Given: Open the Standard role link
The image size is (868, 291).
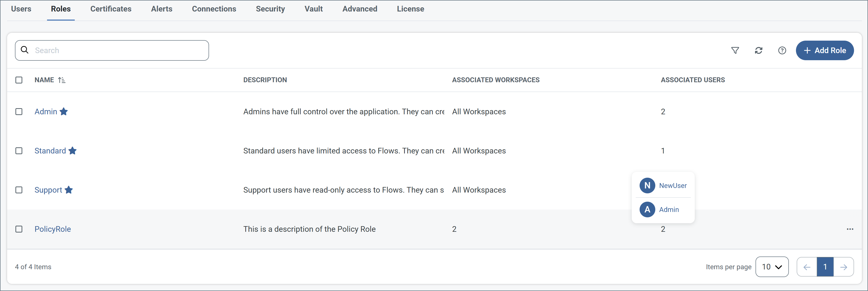Looking at the screenshot, I should (x=50, y=151).
